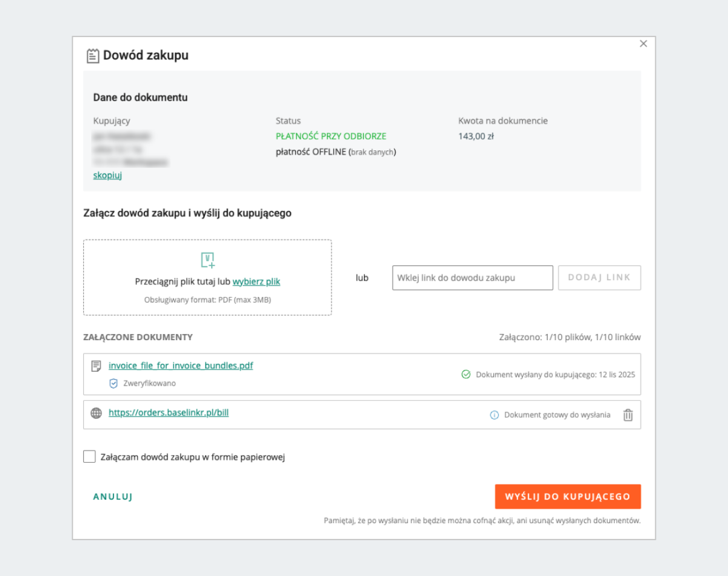
Task: Click the receipt icon beside Dowód zakupu title
Action: (x=92, y=56)
